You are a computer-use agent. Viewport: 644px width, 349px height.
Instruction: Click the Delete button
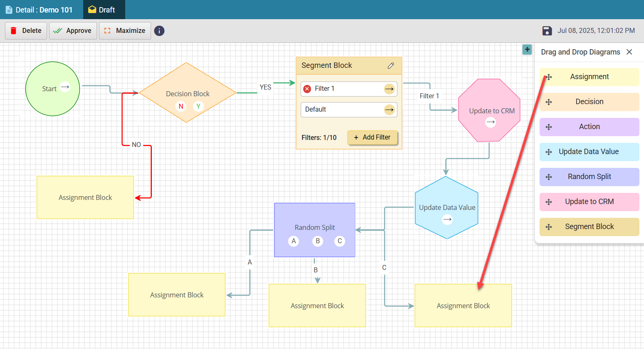[x=26, y=31]
